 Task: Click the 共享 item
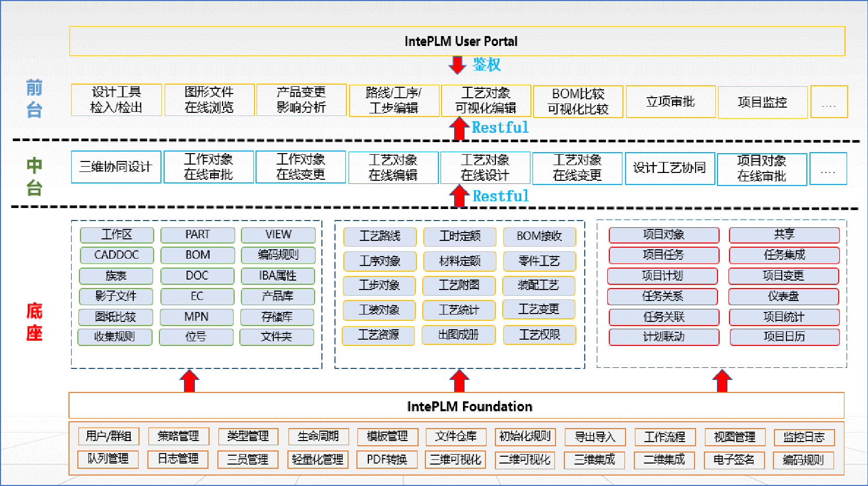(x=784, y=235)
